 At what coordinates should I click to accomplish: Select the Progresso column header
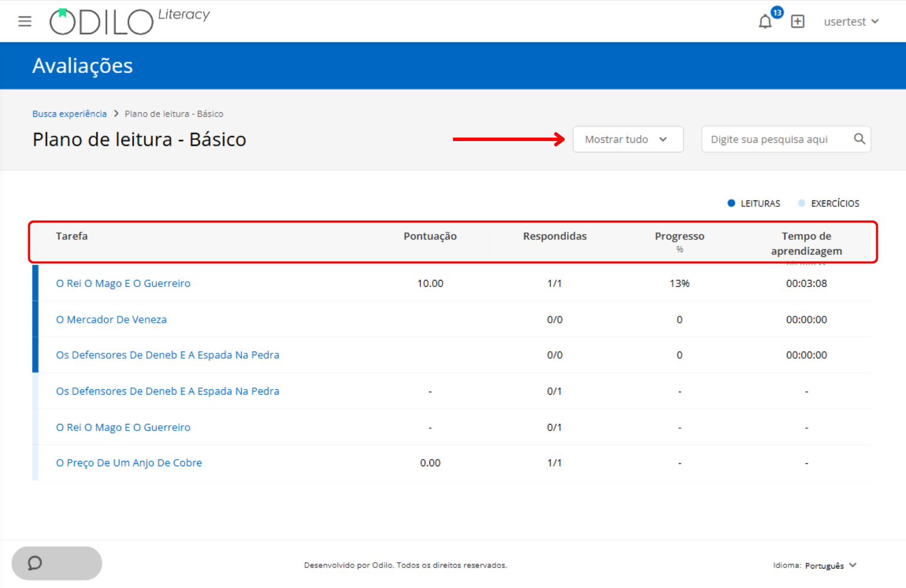(679, 236)
